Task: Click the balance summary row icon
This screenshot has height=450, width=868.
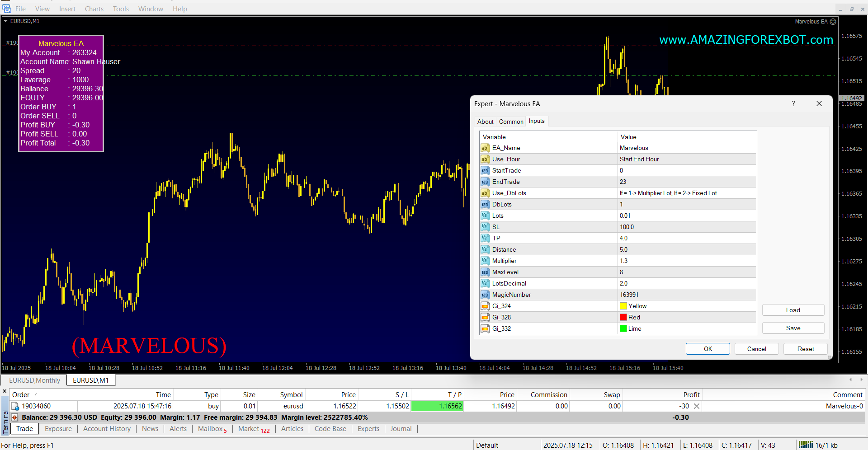Action: 15,417
